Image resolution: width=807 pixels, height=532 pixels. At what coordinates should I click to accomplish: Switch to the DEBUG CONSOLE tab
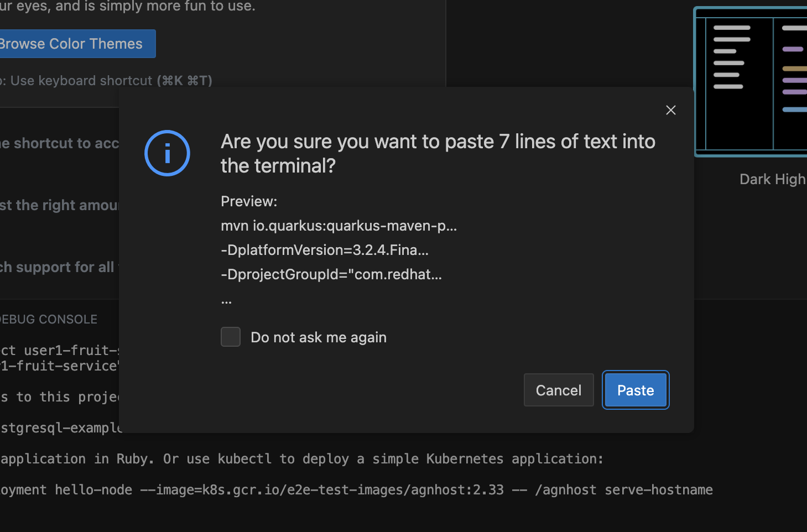tap(49, 319)
